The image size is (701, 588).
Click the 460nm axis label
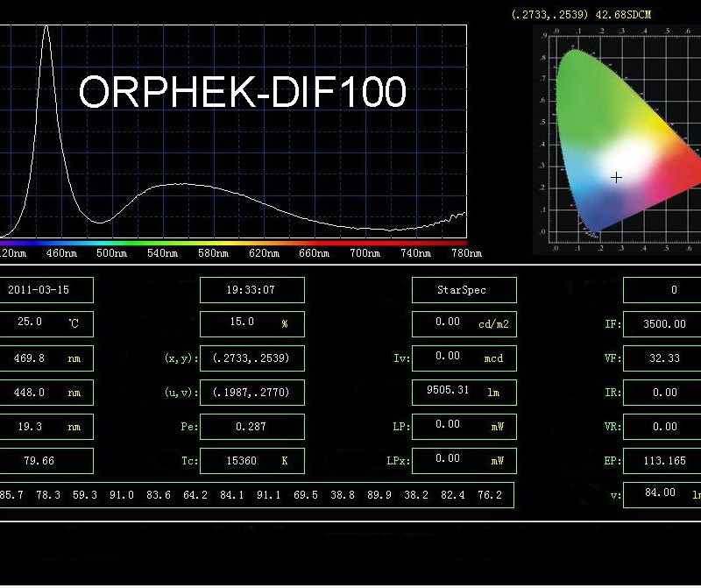(61, 253)
